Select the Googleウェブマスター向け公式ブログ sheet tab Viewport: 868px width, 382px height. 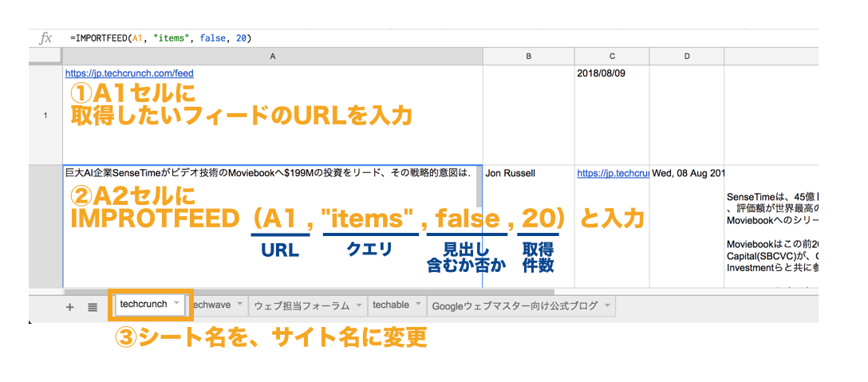515,305
